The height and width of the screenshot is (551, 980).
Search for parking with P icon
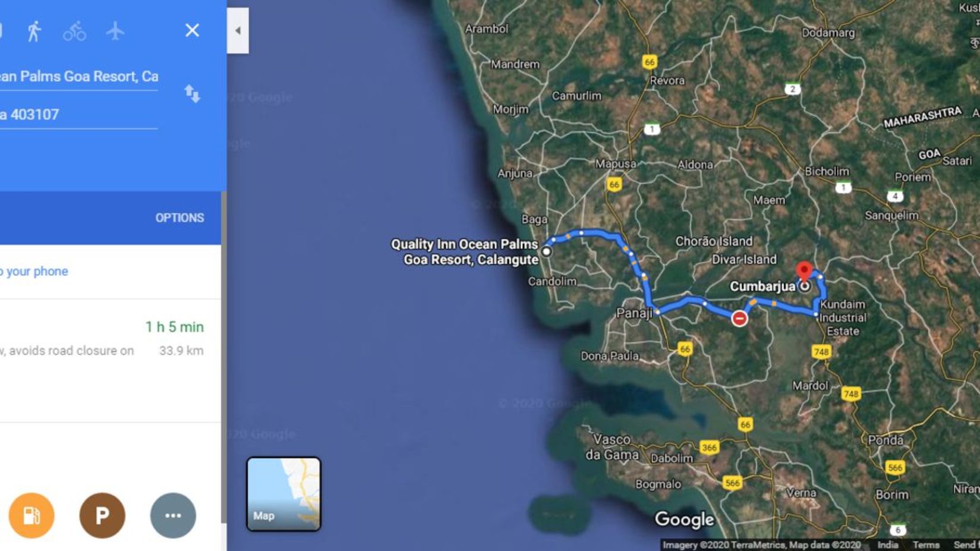102,515
